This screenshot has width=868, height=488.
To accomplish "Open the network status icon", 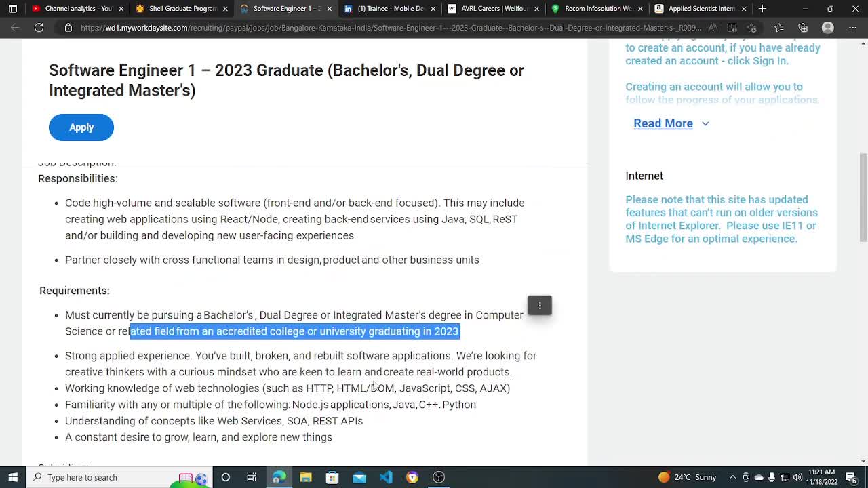I will (785, 477).
